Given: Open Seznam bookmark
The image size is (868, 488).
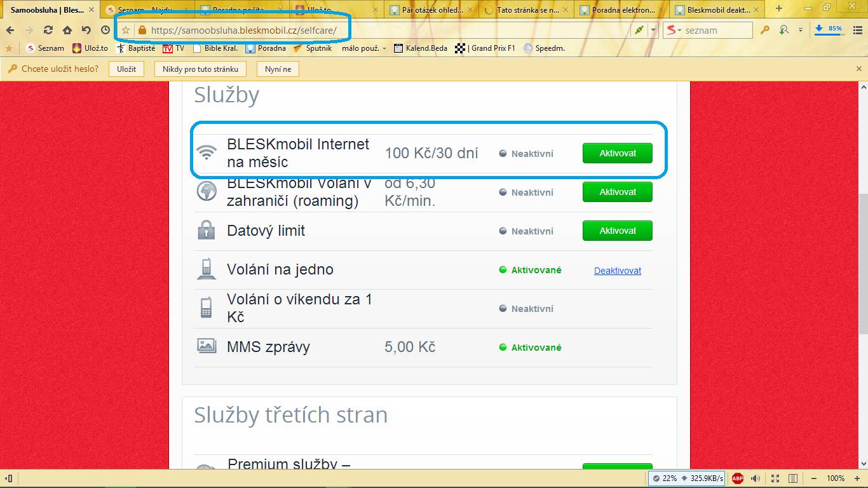Looking at the screenshot, I should click(46, 48).
